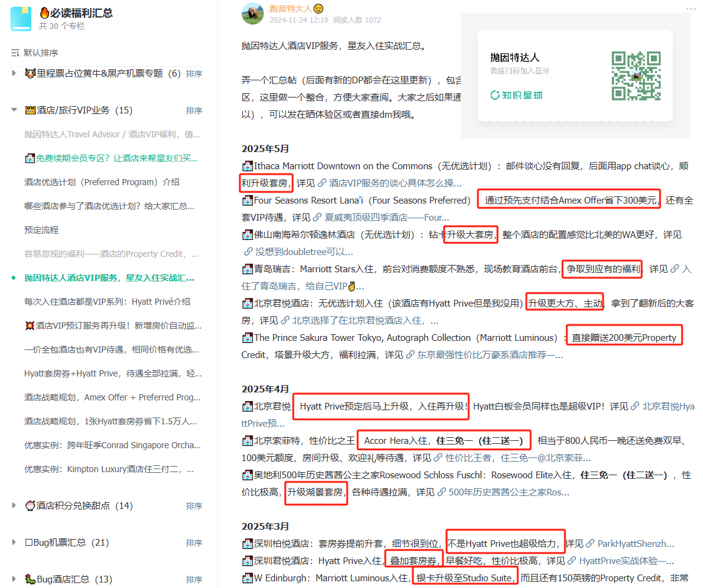Click the blue bookmark column icon
The width and height of the screenshot is (703, 588).
click(x=21, y=18)
